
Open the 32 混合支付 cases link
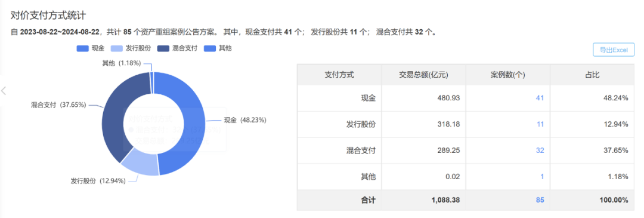[x=540, y=151]
